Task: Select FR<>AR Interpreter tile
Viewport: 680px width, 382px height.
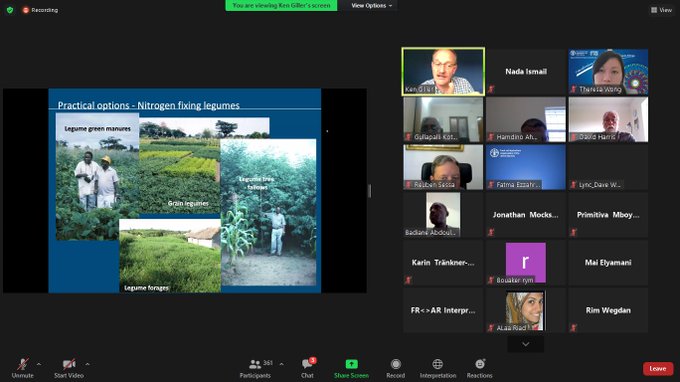Action: tap(443, 310)
